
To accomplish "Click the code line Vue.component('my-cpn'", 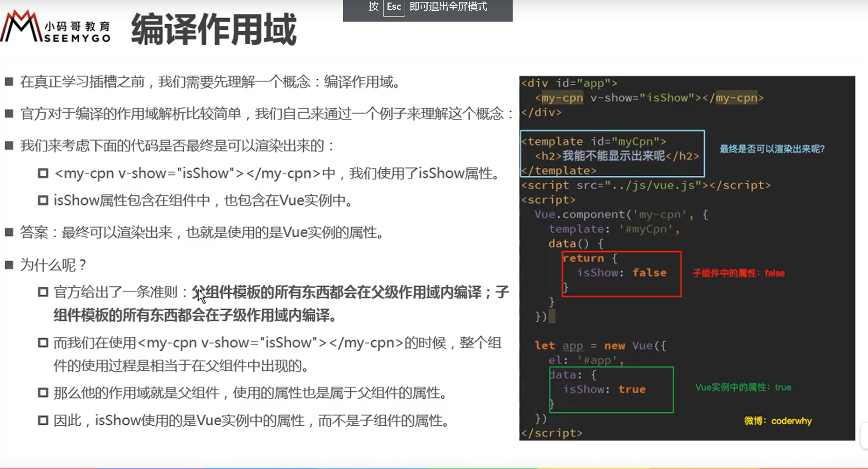I will [621, 214].
